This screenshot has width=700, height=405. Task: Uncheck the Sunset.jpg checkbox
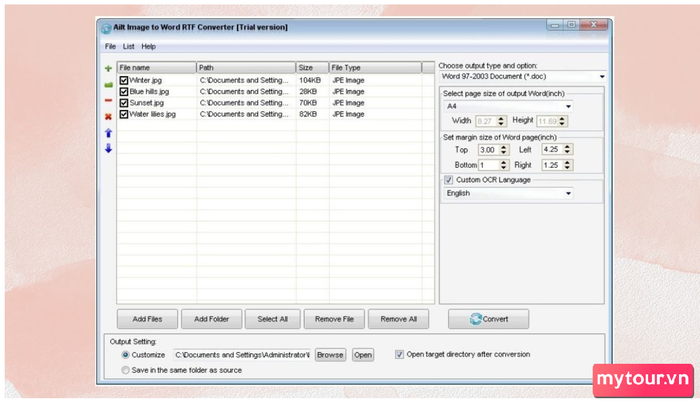124,103
